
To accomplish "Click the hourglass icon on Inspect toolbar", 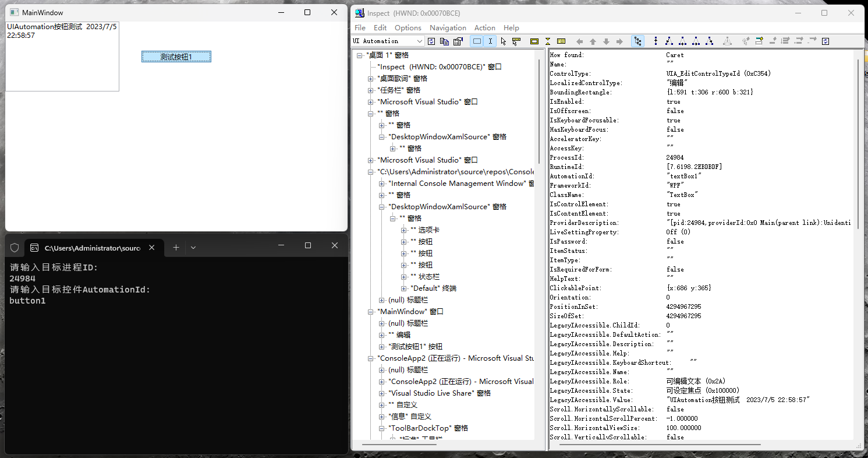I will (547, 41).
